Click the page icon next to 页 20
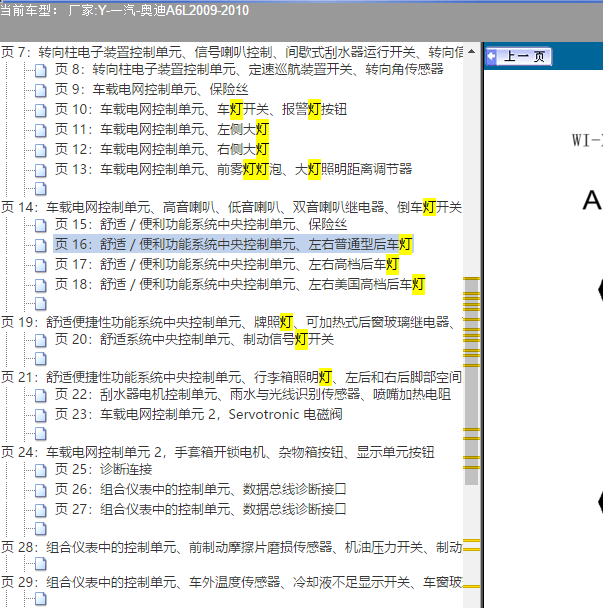This screenshot has height=608, width=603. click(40, 340)
